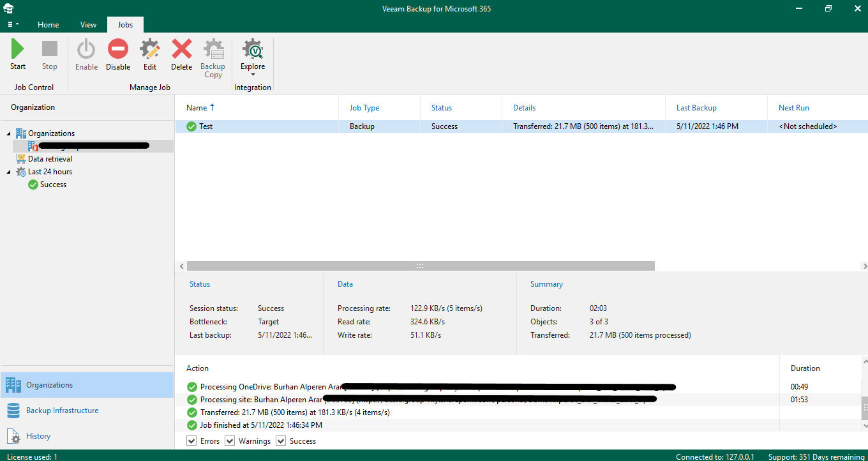Open Backup Infrastructure view
Viewport: 868px width, 461px height.
coord(87,411)
